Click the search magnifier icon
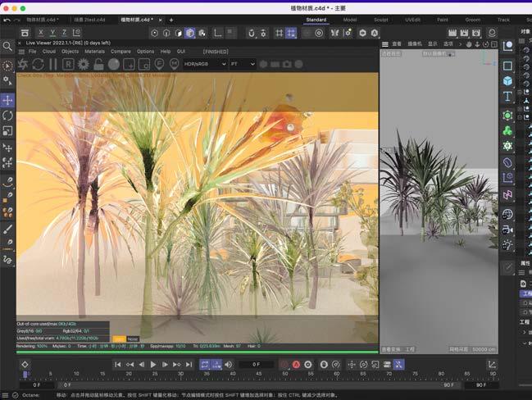The image size is (532, 400). point(7,48)
